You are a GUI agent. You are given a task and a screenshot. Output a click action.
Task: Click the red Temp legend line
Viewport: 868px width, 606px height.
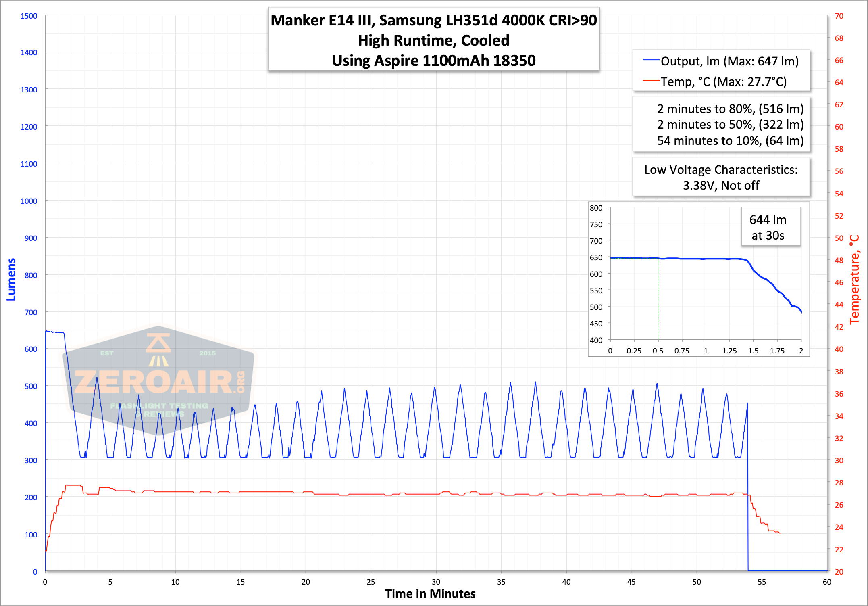pos(651,81)
